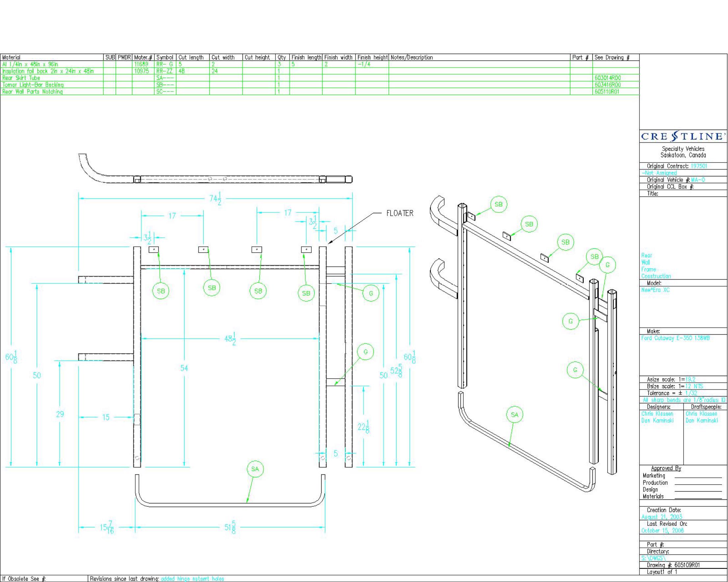The height and width of the screenshot is (582, 728).
Task: Click the 'Symbol' column header
Action: pos(165,57)
